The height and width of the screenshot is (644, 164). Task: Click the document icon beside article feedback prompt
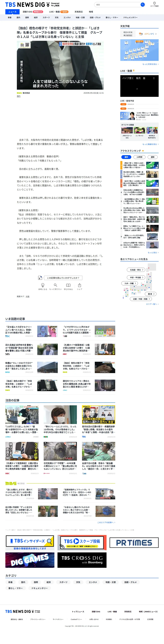coord(40,278)
